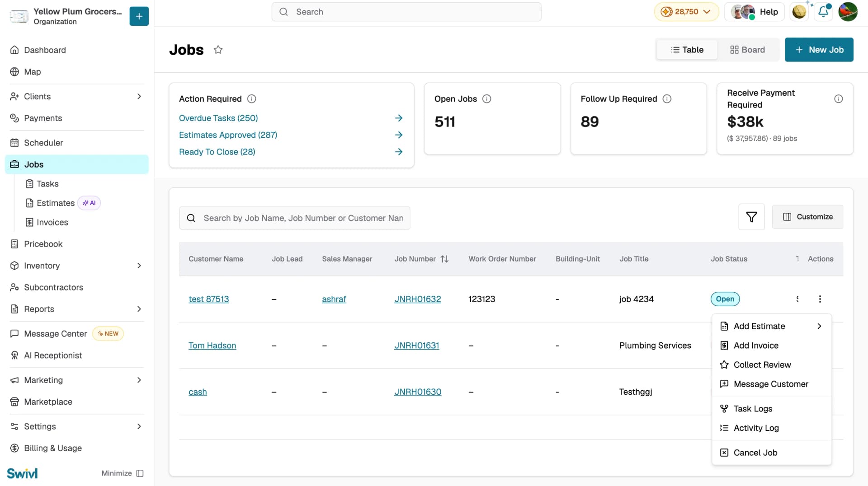
Task: Choose Message Customer from context menu
Action: tap(771, 384)
